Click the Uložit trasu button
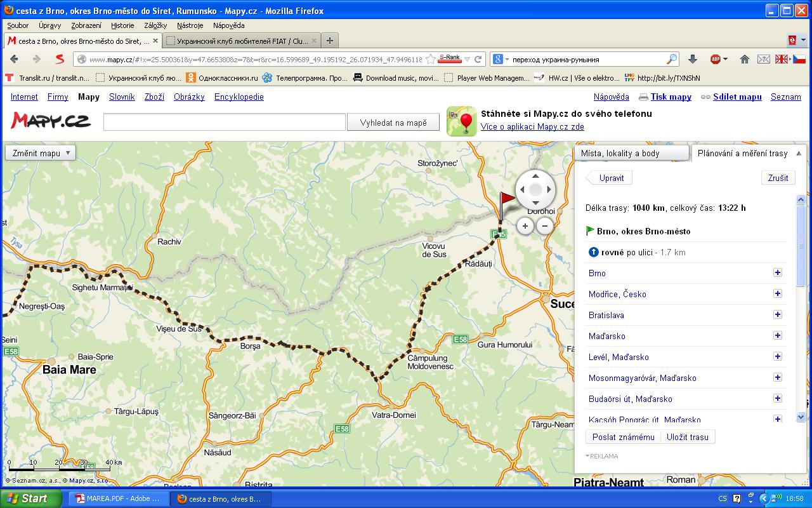812x508 pixels. coord(687,437)
